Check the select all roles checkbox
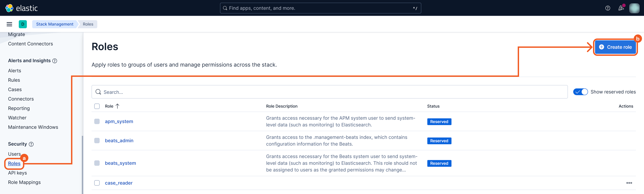 pos(97,106)
